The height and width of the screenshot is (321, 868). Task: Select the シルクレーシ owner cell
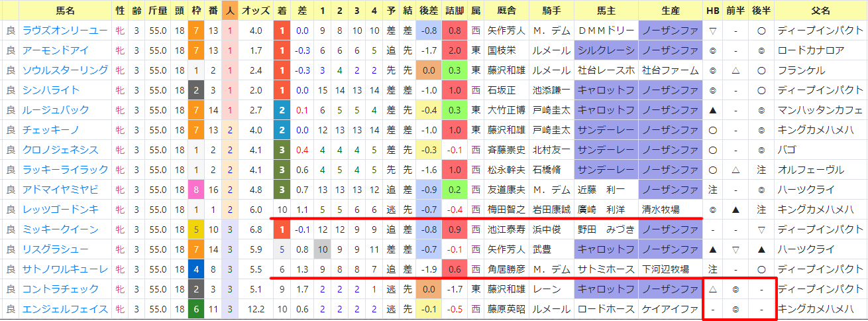(x=606, y=50)
